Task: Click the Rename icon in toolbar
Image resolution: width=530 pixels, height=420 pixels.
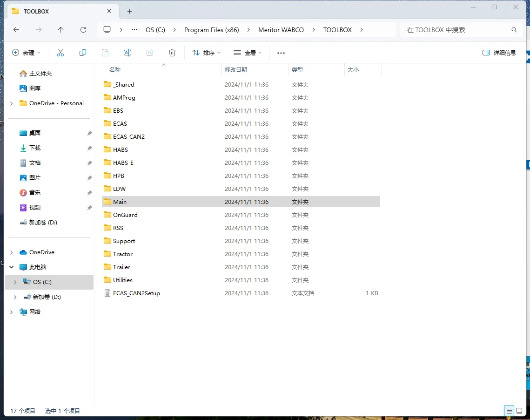Action: point(127,53)
